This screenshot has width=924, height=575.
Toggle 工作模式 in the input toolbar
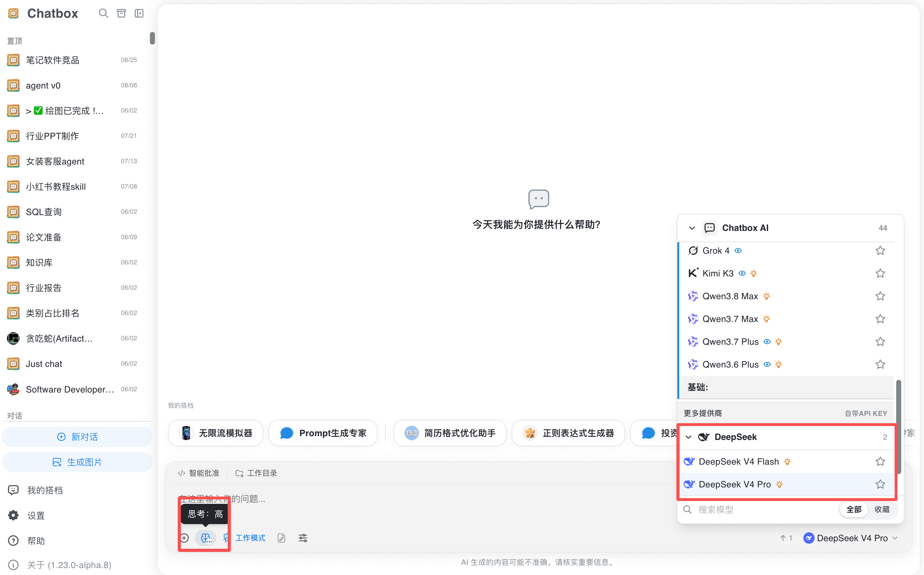click(244, 538)
